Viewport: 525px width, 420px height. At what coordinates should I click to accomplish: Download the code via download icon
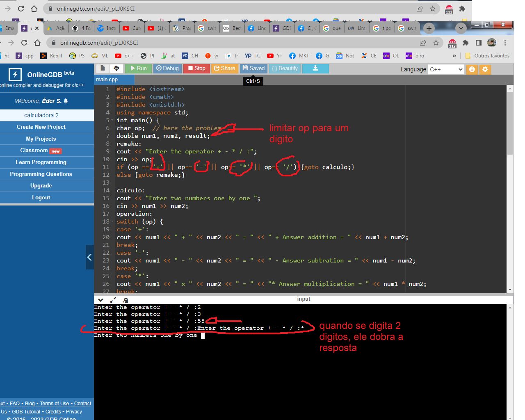coord(315,68)
